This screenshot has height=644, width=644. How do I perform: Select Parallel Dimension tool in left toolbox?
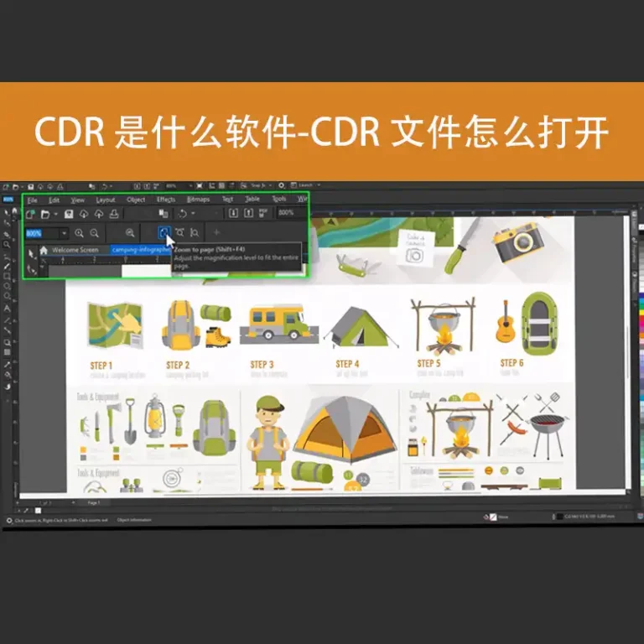[x=7, y=320]
